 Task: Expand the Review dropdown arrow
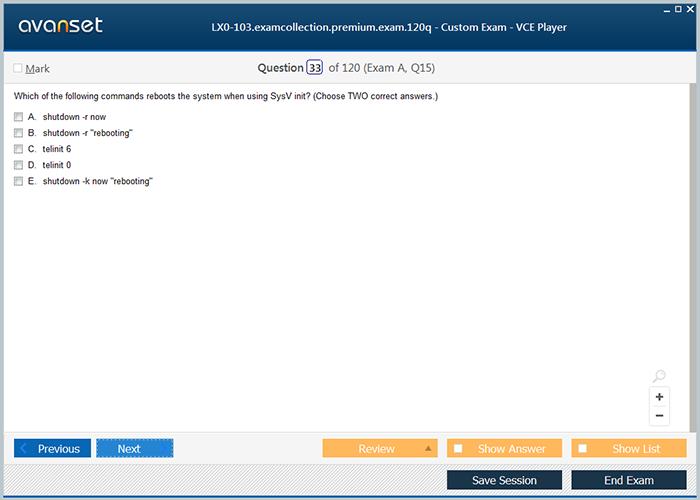pyautogui.click(x=428, y=449)
